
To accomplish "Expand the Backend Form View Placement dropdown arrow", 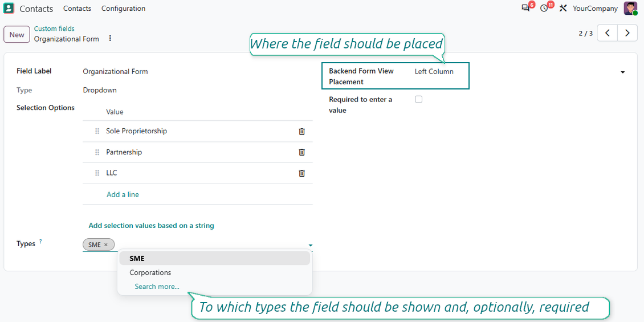I will 623,72.
